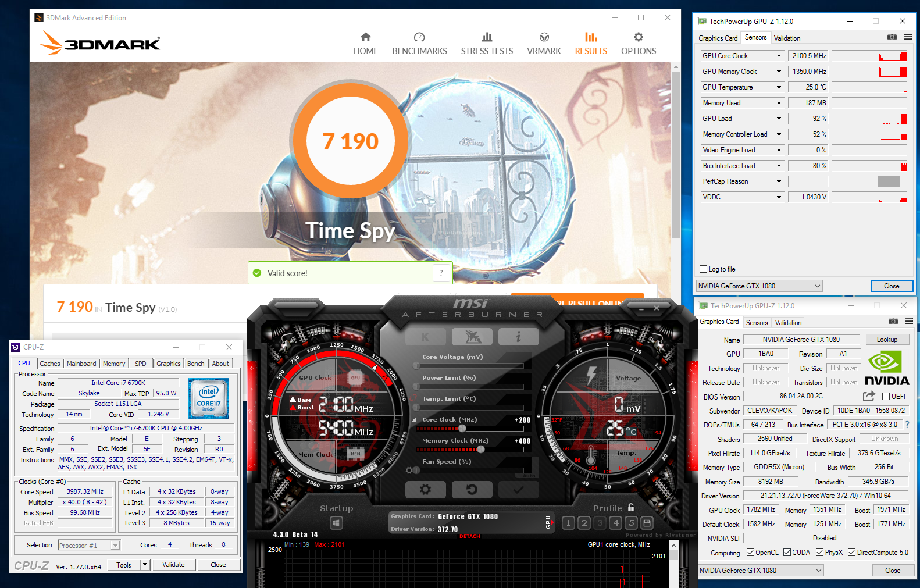This screenshot has width=920, height=588.
Task: Open Afterburner settings with the gear button
Action: pyautogui.click(x=425, y=490)
